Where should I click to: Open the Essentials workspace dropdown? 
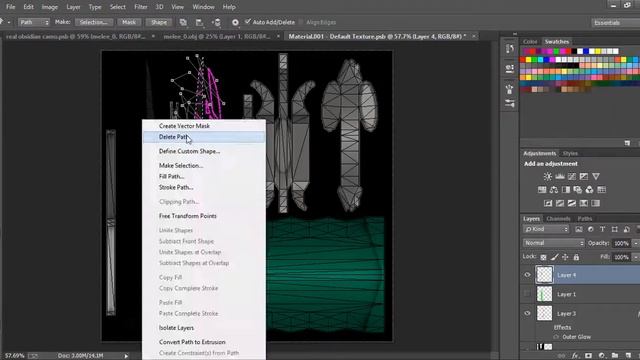[x=616, y=23]
